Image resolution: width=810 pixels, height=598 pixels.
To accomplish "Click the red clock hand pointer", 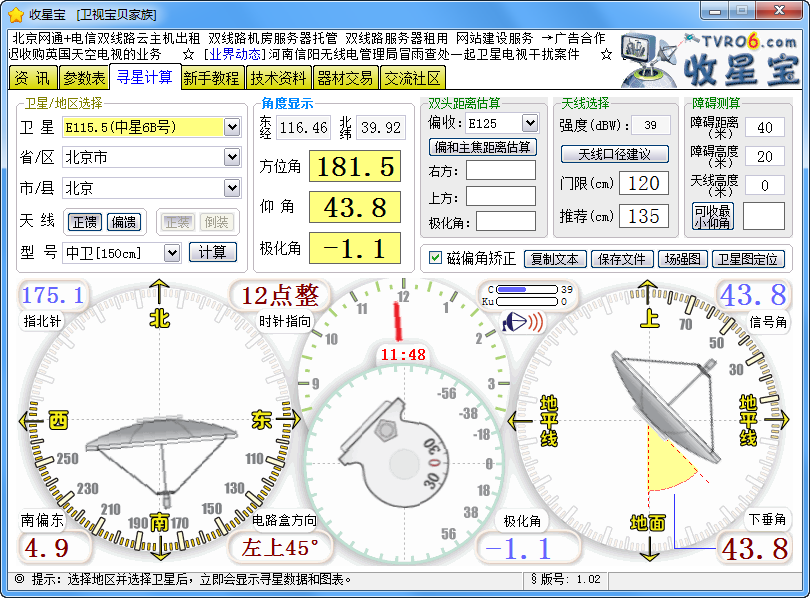I will 398,321.
